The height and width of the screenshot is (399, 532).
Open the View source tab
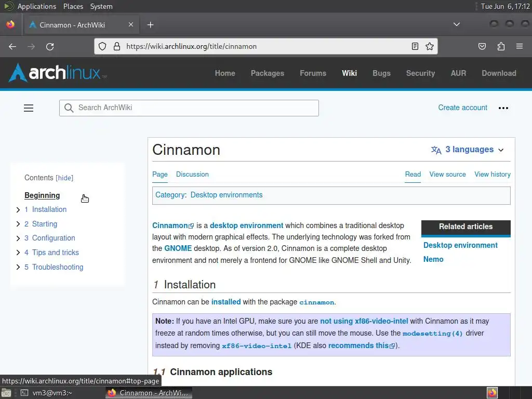447,175
